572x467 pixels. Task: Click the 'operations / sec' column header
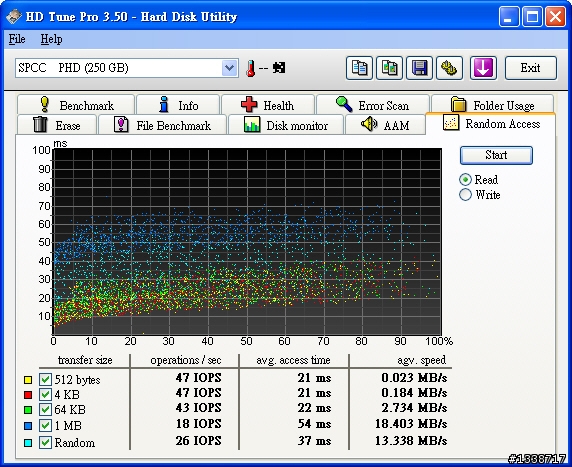click(186, 360)
